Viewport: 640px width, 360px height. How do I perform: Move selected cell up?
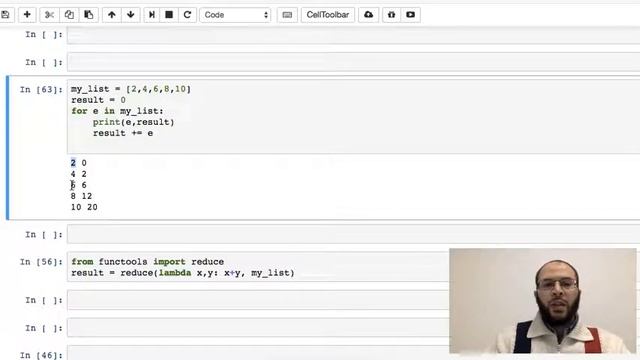click(x=111, y=15)
